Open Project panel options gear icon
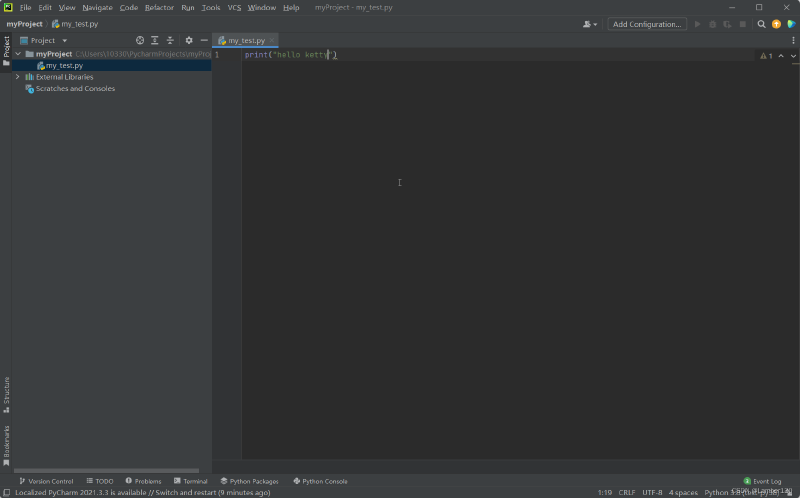 (x=189, y=40)
